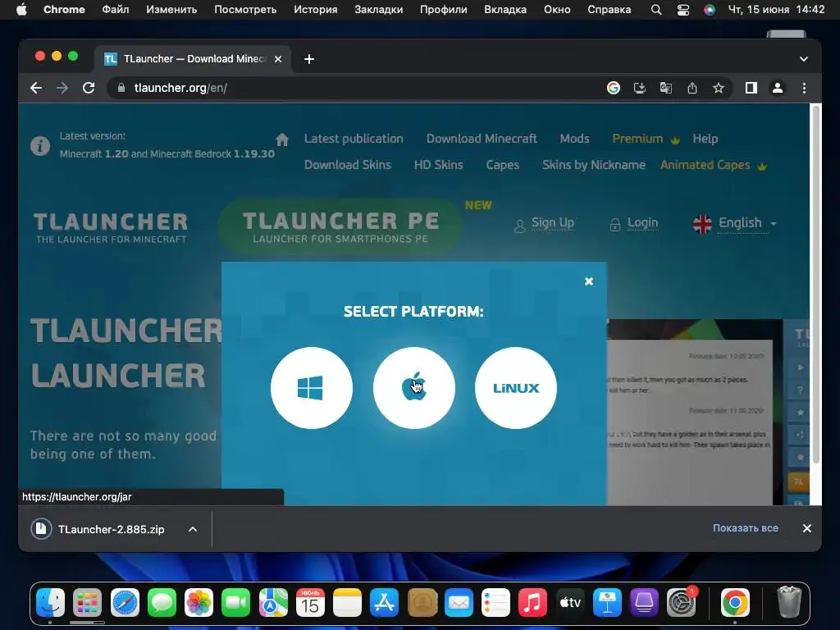This screenshot has width=840, height=630.
Task: Close the TLauncher tab
Action: pyautogui.click(x=278, y=59)
